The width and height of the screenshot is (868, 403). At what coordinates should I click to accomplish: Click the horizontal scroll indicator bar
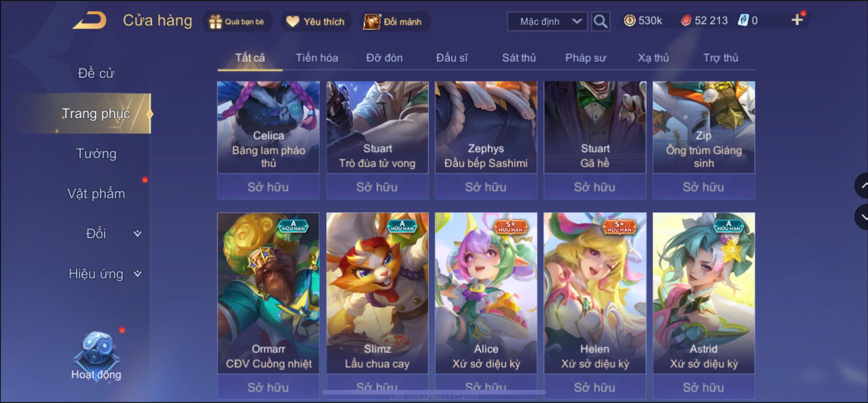click(x=434, y=392)
